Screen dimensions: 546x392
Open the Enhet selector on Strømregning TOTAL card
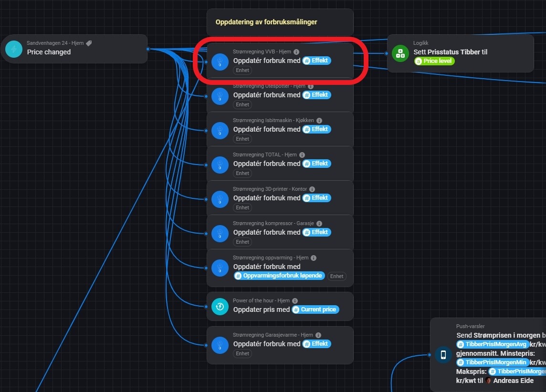[x=242, y=173]
